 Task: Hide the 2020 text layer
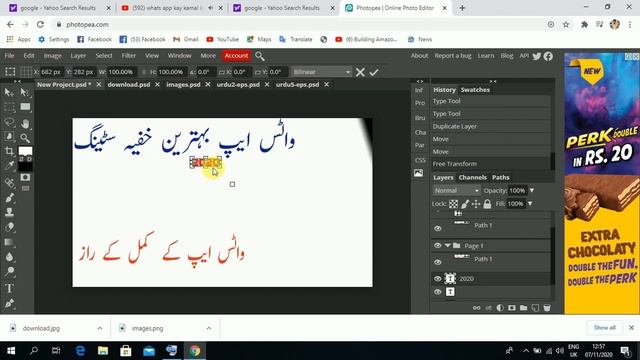pyautogui.click(x=438, y=279)
